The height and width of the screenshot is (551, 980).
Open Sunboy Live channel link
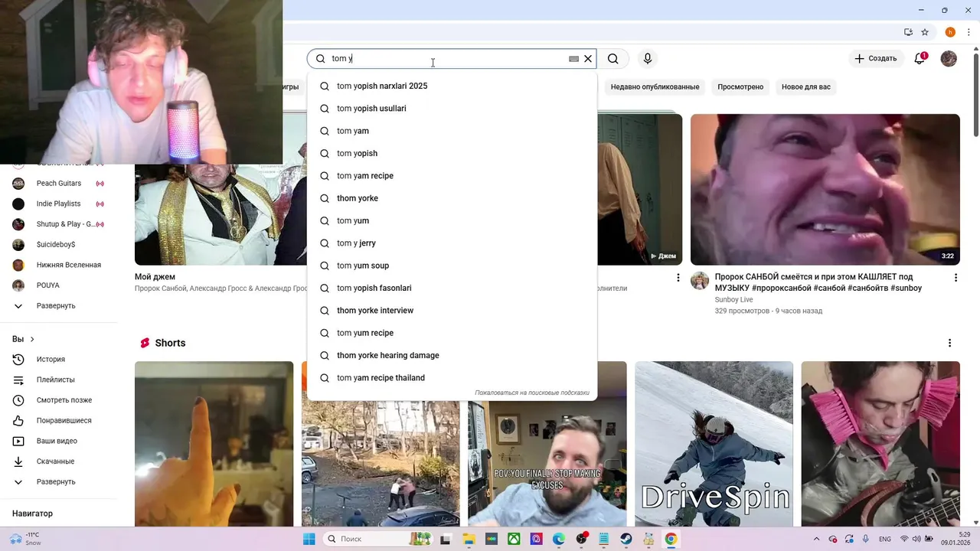[733, 300]
